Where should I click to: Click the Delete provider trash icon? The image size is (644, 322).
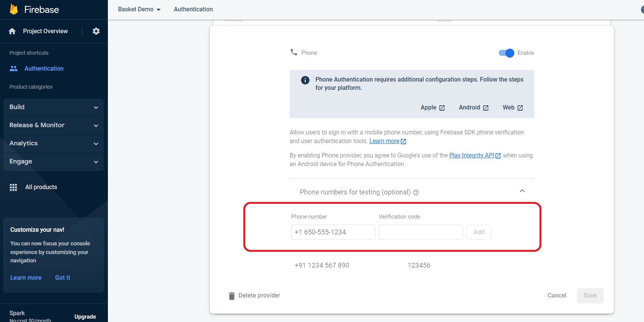pyautogui.click(x=232, y=296)
